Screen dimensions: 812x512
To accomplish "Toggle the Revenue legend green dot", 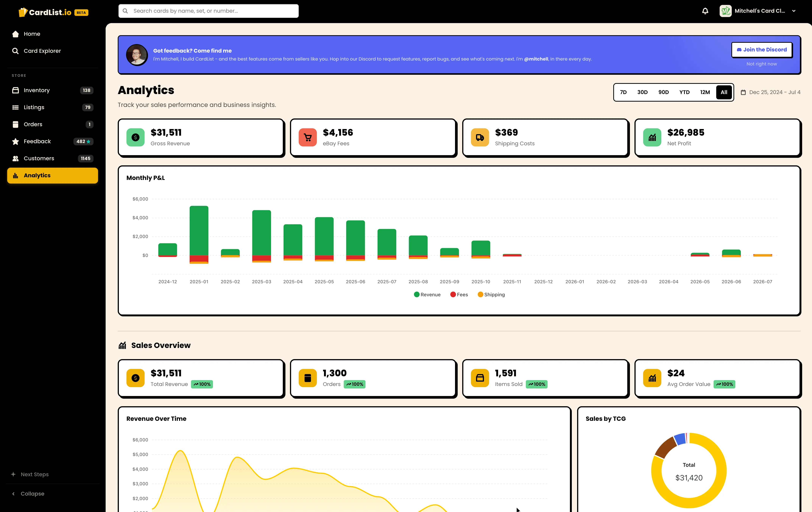I will coord(416,295).
